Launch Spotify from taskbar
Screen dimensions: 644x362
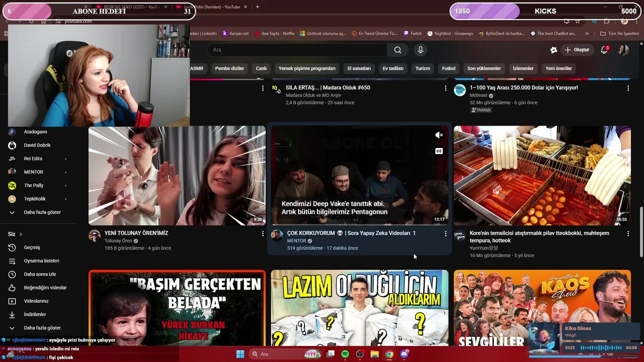(345, 354)
